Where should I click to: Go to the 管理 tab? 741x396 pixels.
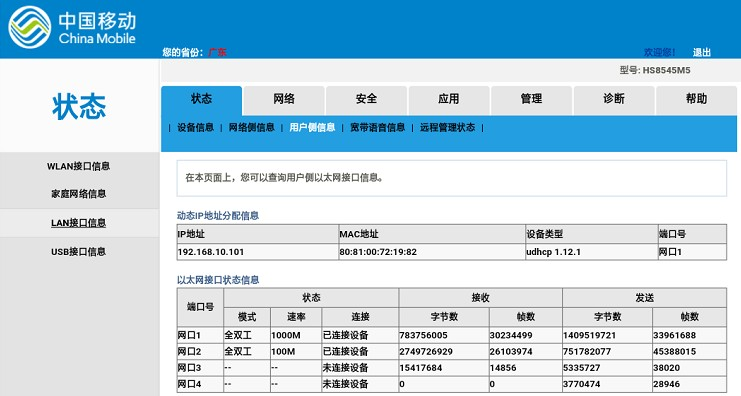click(x=532, y=99)
